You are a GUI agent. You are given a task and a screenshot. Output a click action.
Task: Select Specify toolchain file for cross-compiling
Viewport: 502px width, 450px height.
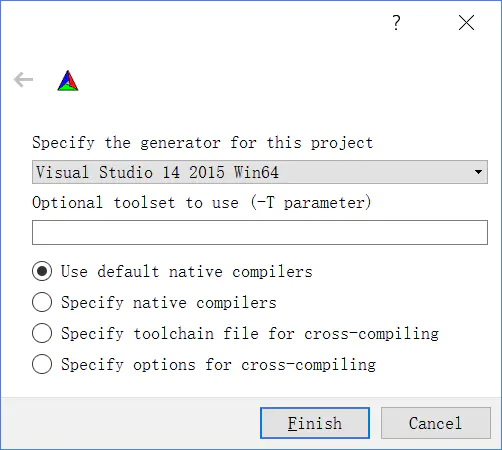pos(42,333)
